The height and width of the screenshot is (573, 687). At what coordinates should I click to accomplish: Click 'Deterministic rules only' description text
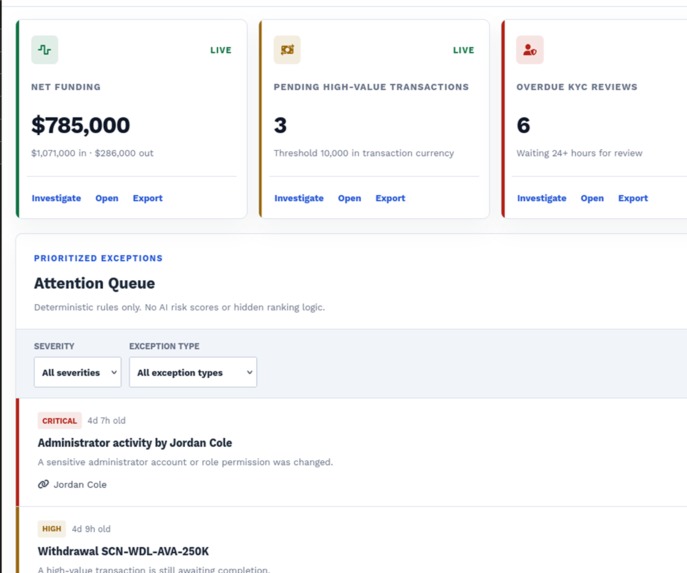click(x=180, y=307)
